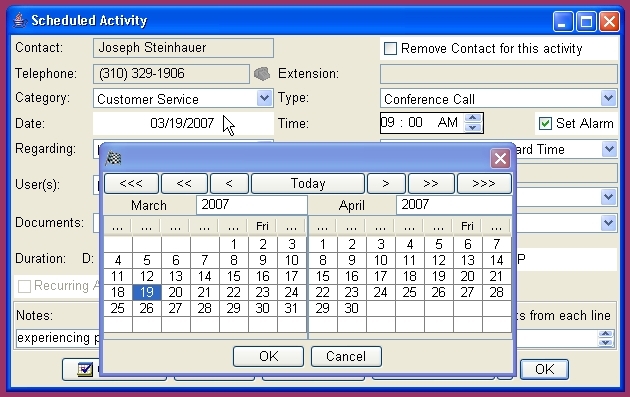Click the March year field showing 2007

coord(252,205)
